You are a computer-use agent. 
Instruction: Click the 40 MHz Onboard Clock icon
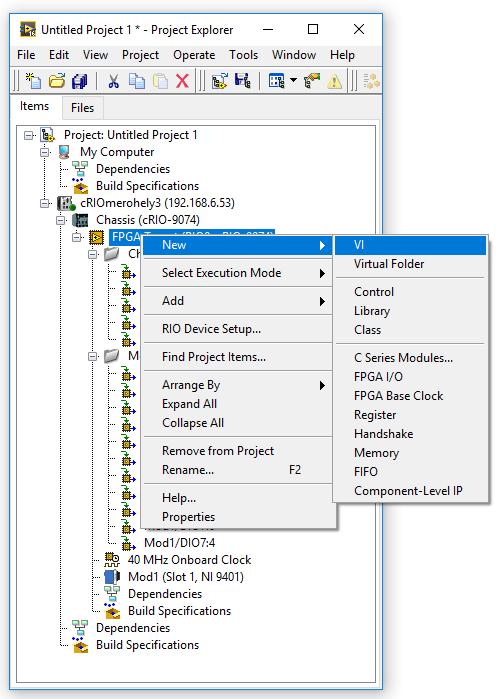[112, 559]
